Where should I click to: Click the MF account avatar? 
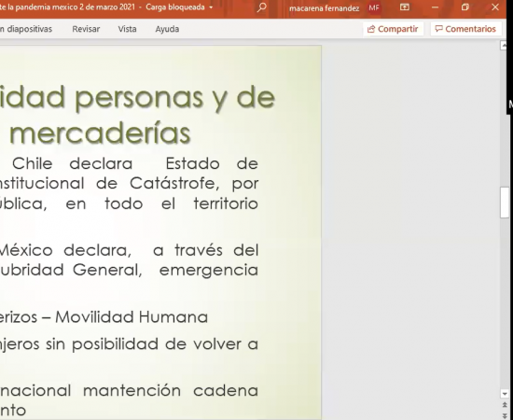tap(374, 7)
